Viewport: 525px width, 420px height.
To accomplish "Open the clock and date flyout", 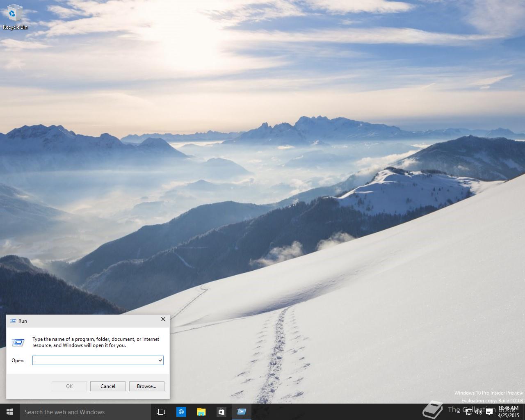I will [509, 412].
